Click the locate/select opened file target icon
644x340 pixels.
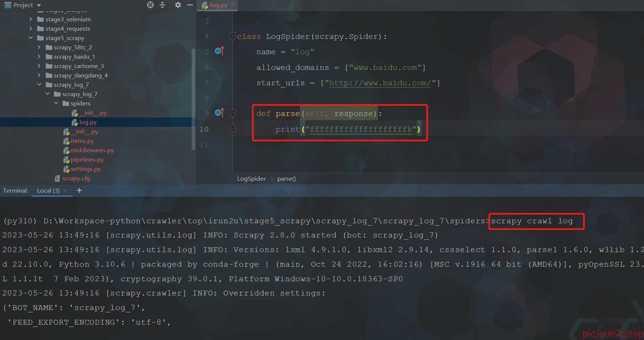150,5
